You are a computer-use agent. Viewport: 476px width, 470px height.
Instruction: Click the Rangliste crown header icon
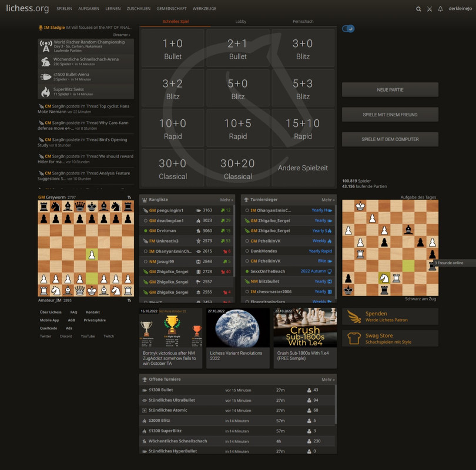point(145,200)
